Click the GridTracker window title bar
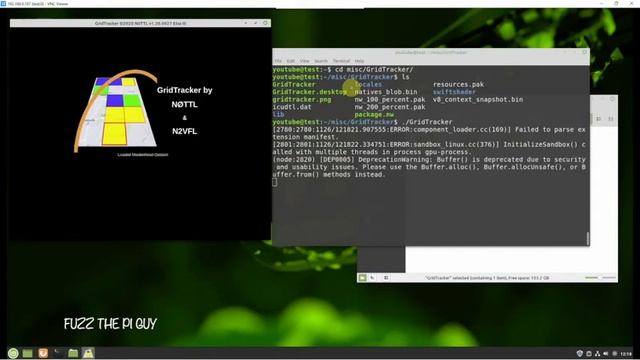The height and width of the screenshot is (360, 640). (140, 23)
